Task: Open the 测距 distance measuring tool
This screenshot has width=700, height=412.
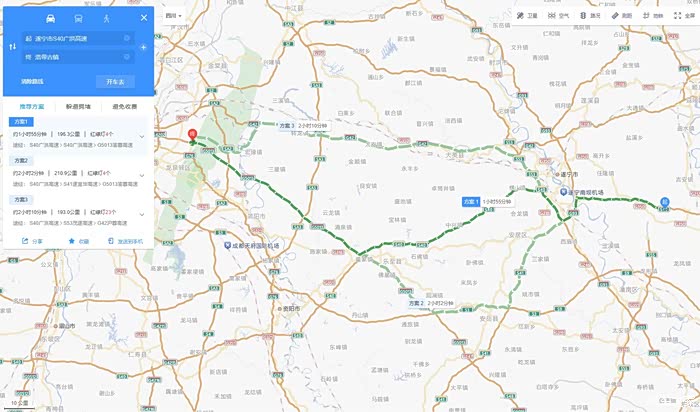Action: (x=622, y=16)
